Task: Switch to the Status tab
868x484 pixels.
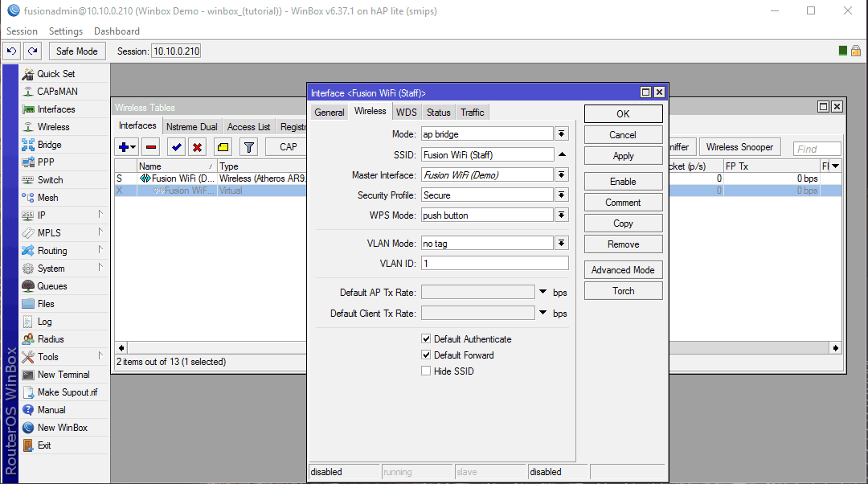Action: (439, 113)
